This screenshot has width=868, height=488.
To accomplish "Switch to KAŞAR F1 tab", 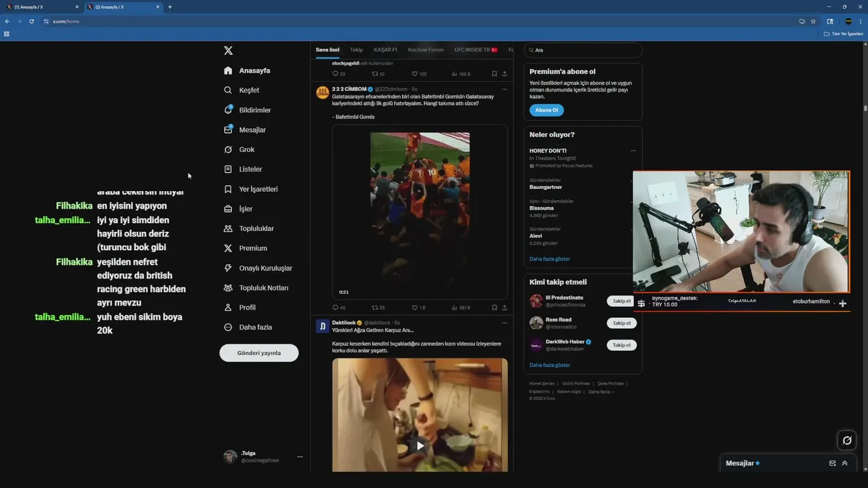I will (x=386, y=49).
